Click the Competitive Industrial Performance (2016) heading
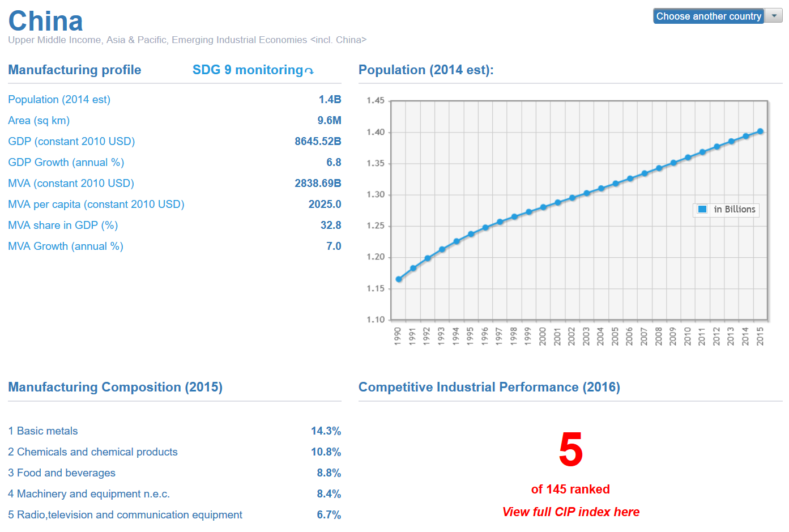Screen dimensions: 789x532 pyautogui.click(x=489, y=387)
